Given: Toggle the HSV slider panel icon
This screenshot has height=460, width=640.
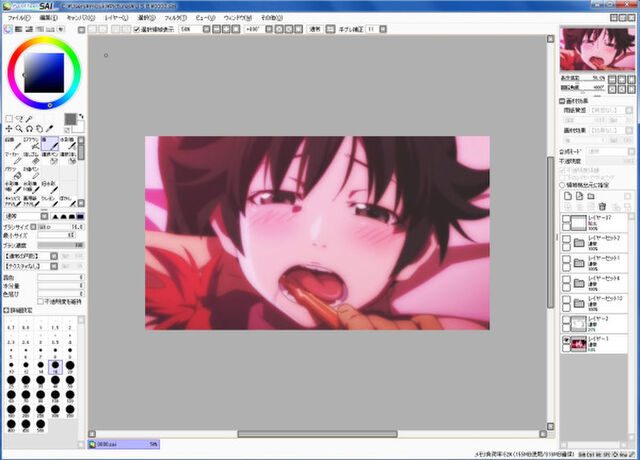Looking at the screenshot, I should click(29, 29).
